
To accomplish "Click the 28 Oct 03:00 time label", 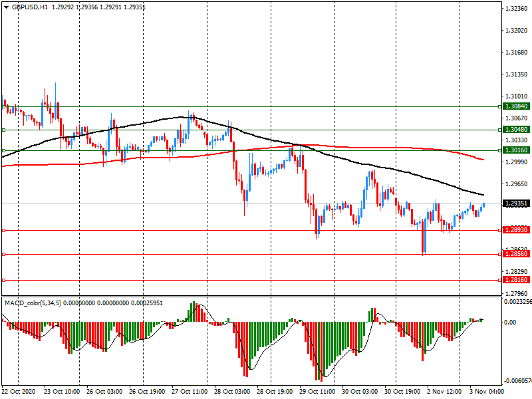I will click(x=232, y=392).
